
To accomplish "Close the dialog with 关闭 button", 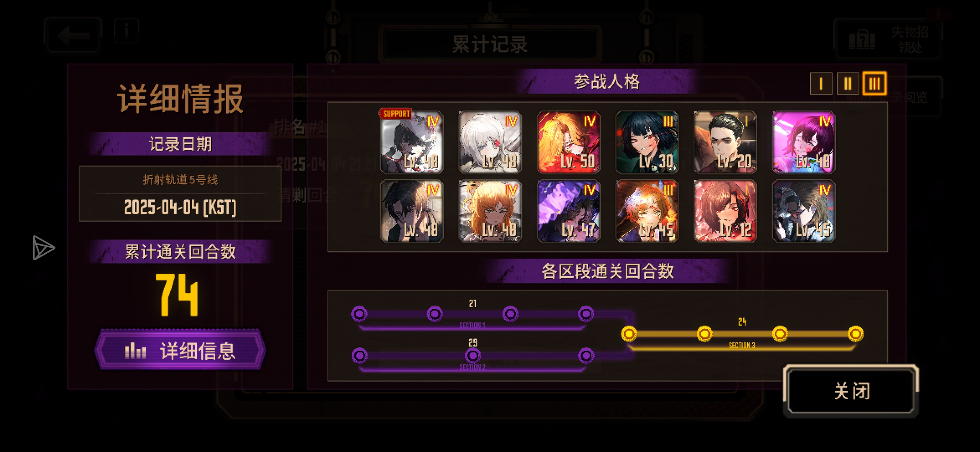I will (x=851, y=391).
